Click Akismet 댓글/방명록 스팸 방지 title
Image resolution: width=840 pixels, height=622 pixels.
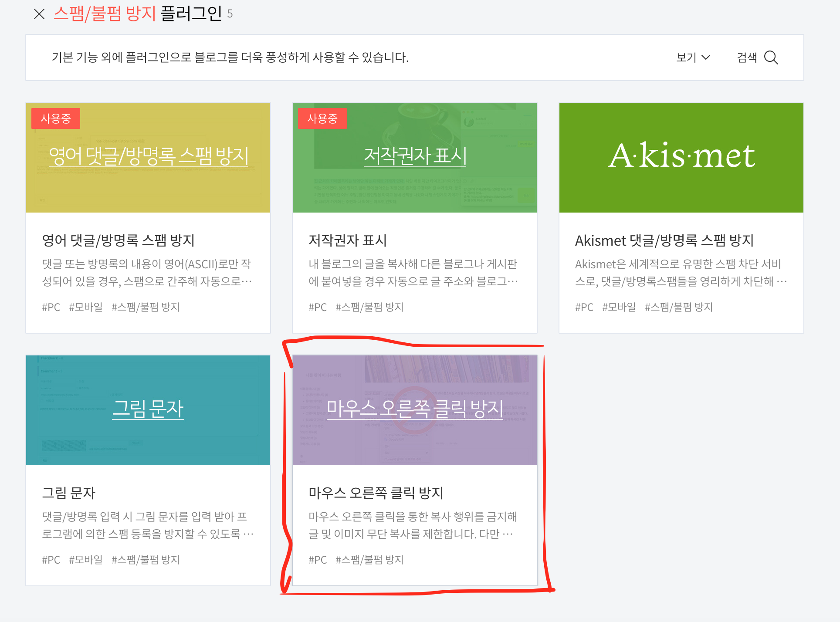[x=664, y=240]
